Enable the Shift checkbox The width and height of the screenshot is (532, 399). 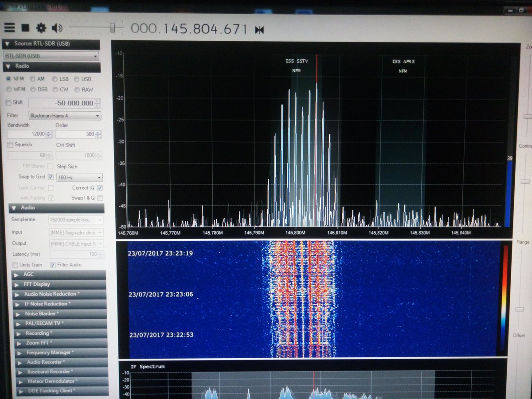click(8, 103)
